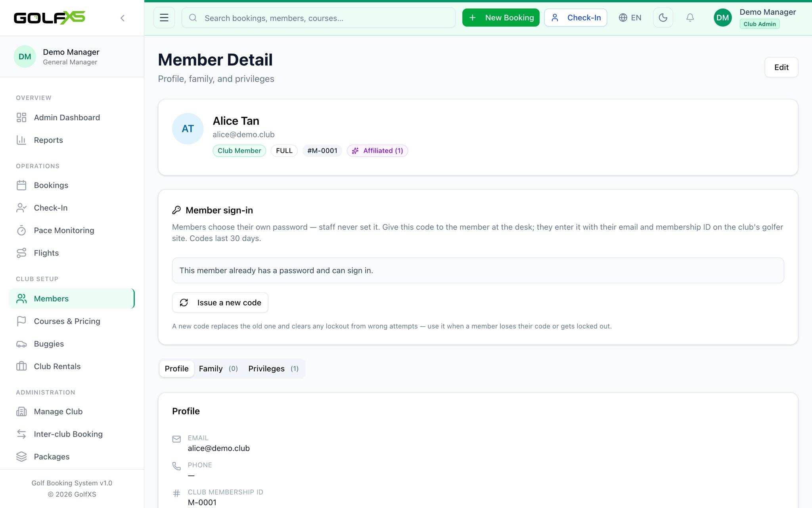Click the Flights route icon
The width and height of the screenshot is (812, 508).
(x=21, y=253)
